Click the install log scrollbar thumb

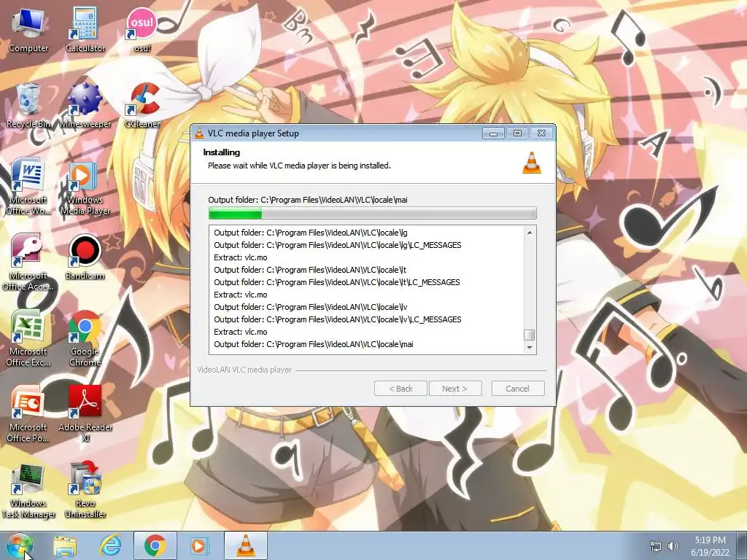530,335
